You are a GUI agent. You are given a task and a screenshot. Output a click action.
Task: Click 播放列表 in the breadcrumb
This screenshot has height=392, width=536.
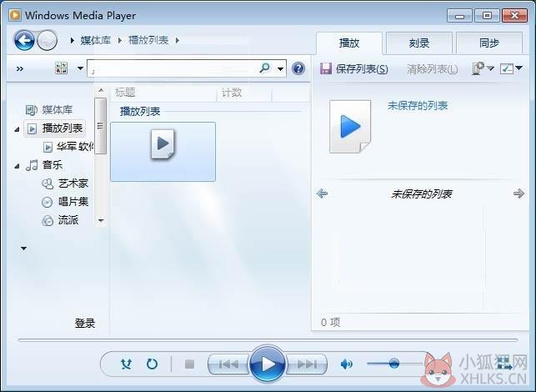click(x=148, y=40)
